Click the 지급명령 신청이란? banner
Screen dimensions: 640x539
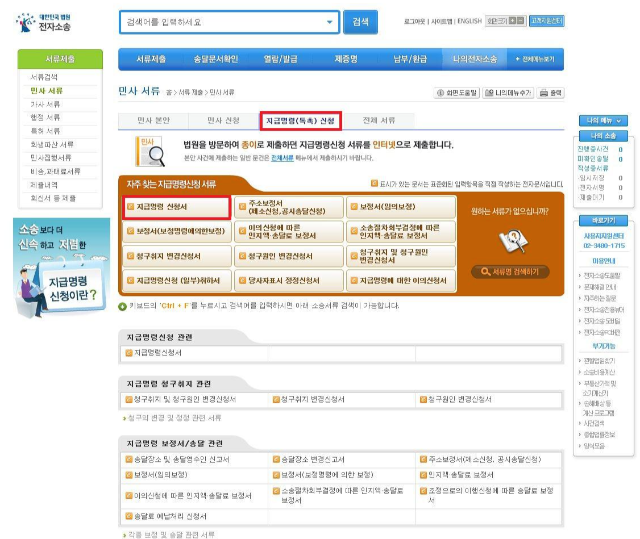tap(62, 268)
